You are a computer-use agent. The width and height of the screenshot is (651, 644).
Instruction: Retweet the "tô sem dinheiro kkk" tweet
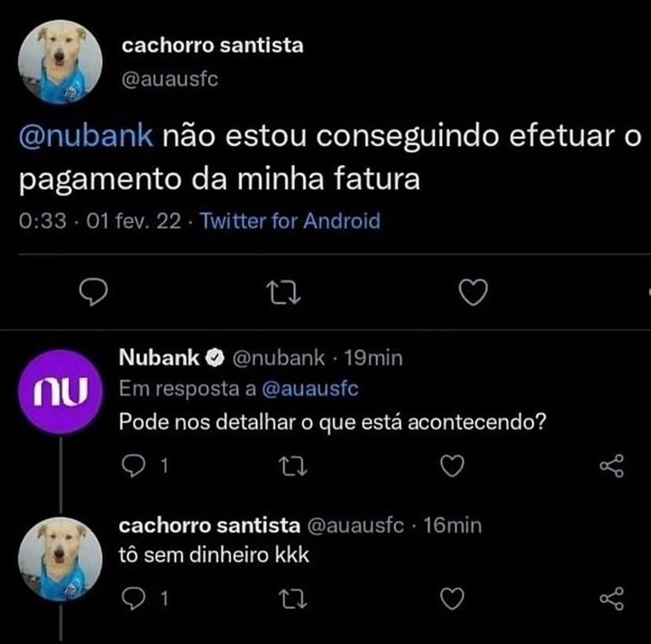click(x=293, y=598)
